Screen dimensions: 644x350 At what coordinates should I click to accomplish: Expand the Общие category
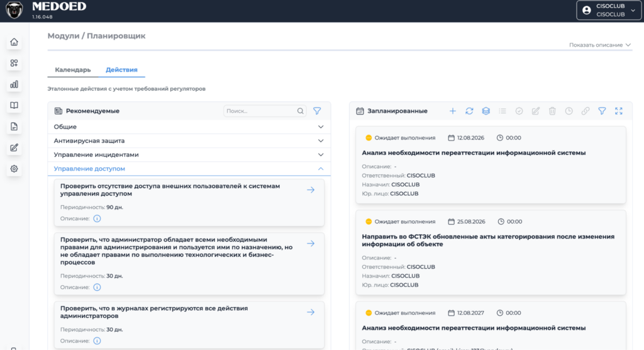point(189,127)
